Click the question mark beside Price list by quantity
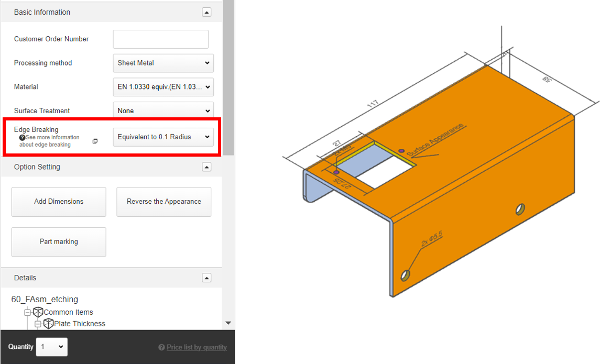Viewport: 610px width, 364px height. (161, 347)
